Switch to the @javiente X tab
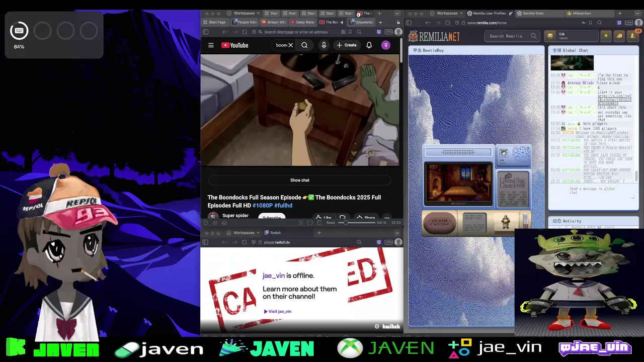The image size is (644, 362). point(362,22)
